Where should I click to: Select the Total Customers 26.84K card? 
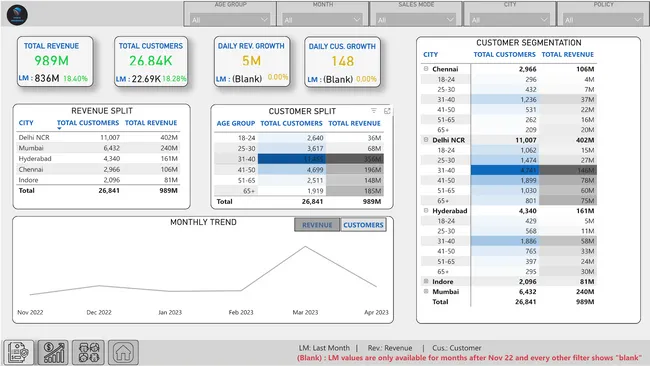point(151,61)
